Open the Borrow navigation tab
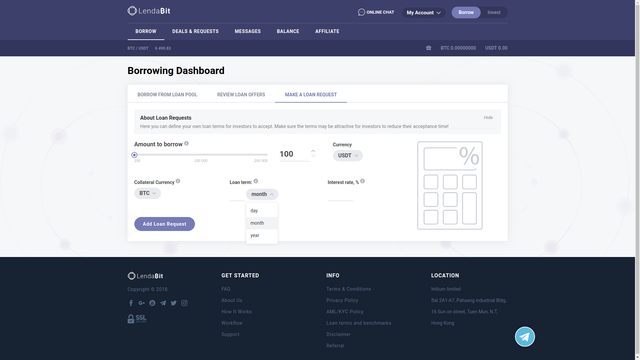The image size is (640, 360). click(146, 31)
